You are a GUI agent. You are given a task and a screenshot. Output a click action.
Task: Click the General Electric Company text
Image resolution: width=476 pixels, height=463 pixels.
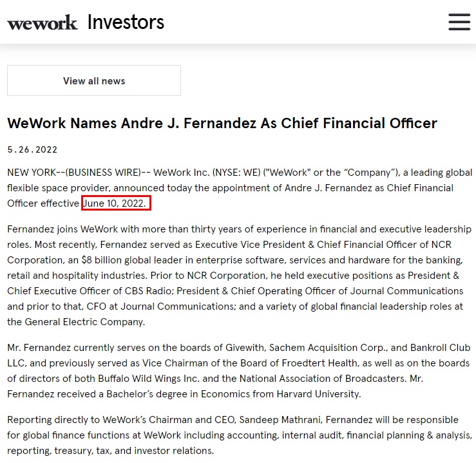tap(84, 322)
